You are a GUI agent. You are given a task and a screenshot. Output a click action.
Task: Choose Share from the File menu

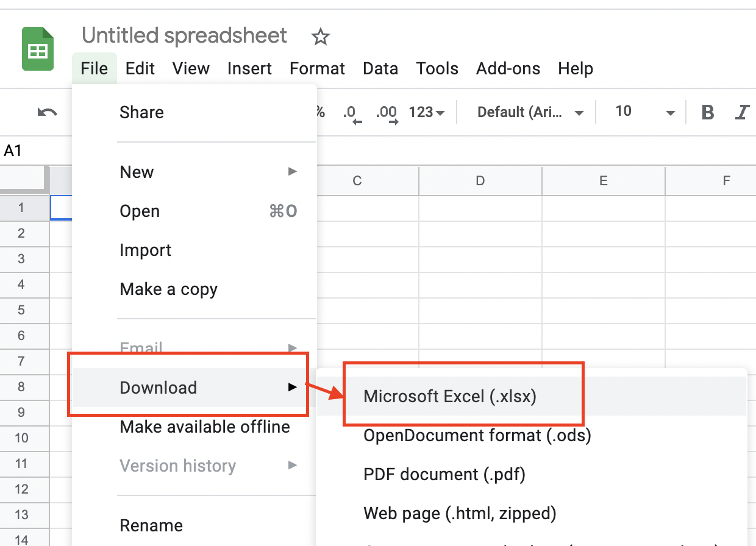194,112
